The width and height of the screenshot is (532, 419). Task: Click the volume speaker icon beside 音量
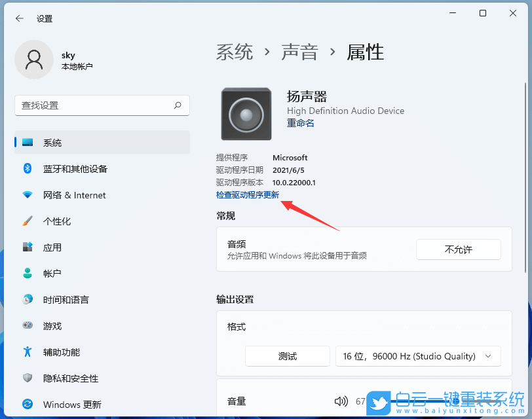pyautogui.click(x=341, y=401)
